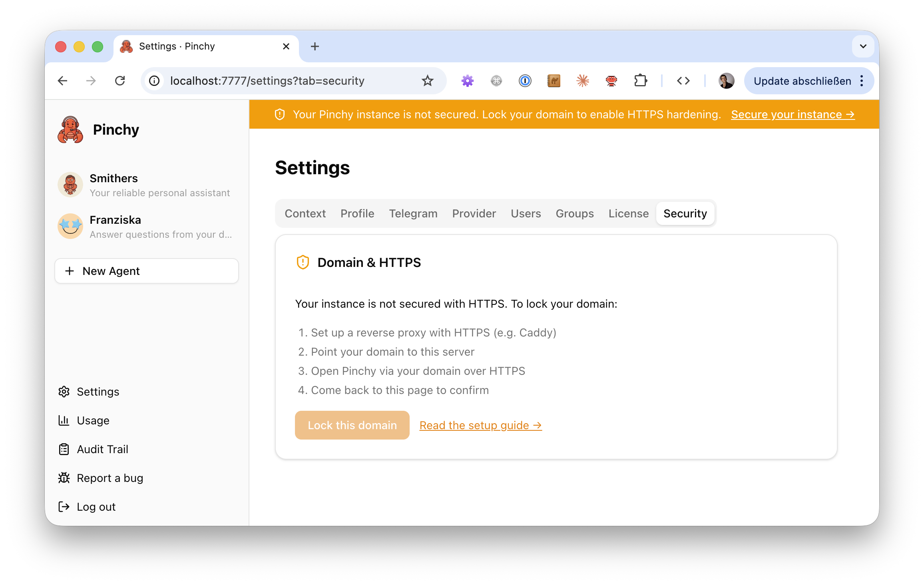This screenshot has width=924, height=585.
Task: Open the camel notebook extension
Action: tap(554, 80)
